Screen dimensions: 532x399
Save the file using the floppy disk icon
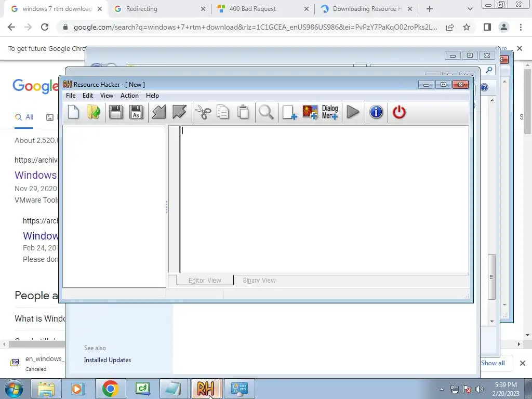point(116,112)
